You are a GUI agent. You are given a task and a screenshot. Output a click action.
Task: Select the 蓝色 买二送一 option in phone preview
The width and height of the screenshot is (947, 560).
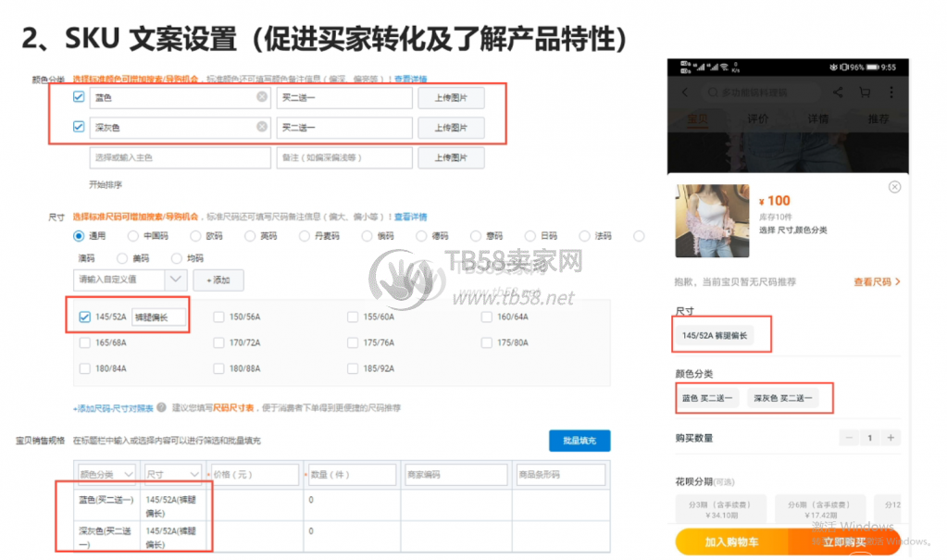(707, 398)
